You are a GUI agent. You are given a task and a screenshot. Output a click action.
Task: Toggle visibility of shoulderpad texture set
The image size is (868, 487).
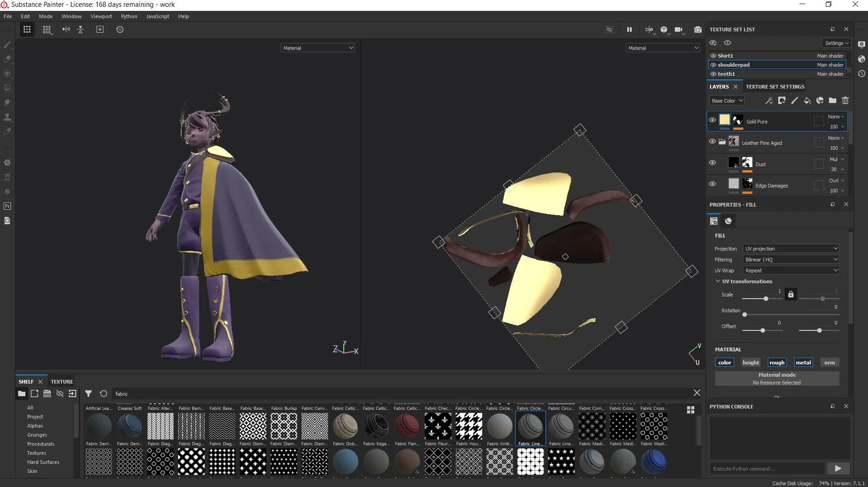713,65
